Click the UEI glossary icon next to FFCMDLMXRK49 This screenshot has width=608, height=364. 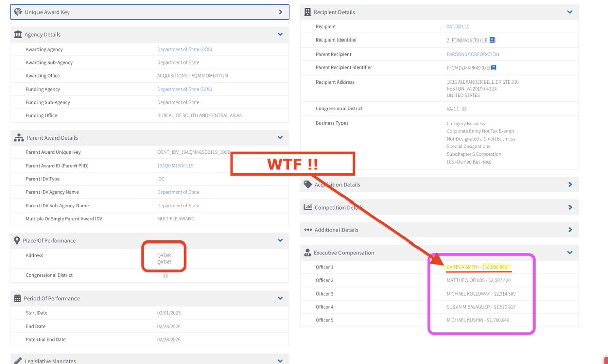pyautogui.click(x=494, y=67)
